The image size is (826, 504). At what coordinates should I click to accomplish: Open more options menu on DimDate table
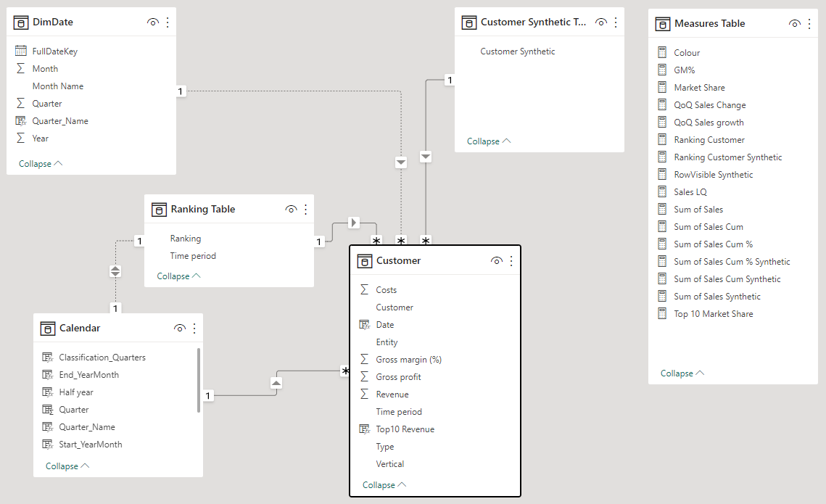pyautogui.click(x=168, y=22)
